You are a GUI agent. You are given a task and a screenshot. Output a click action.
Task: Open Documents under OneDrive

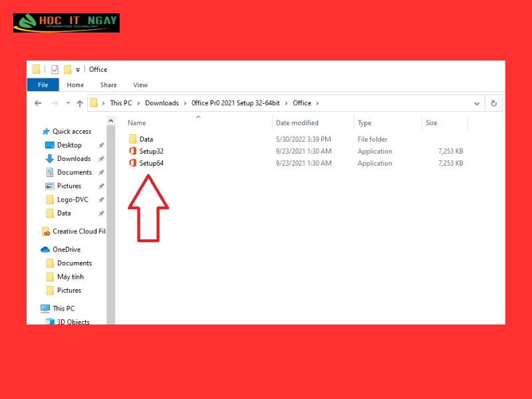coord(74,263)
